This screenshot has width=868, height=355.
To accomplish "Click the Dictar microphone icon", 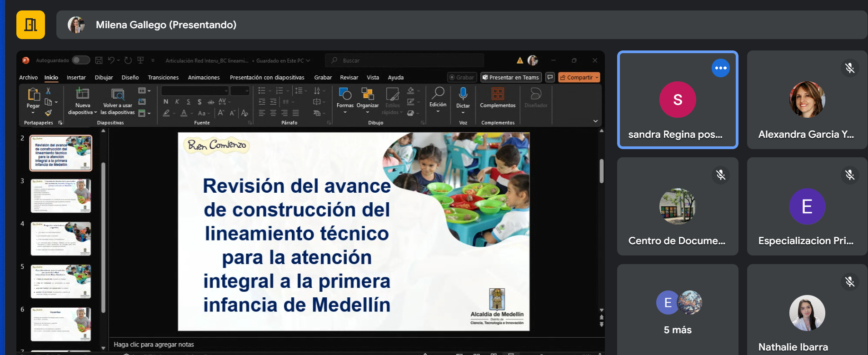I will [x=463, y=94].
